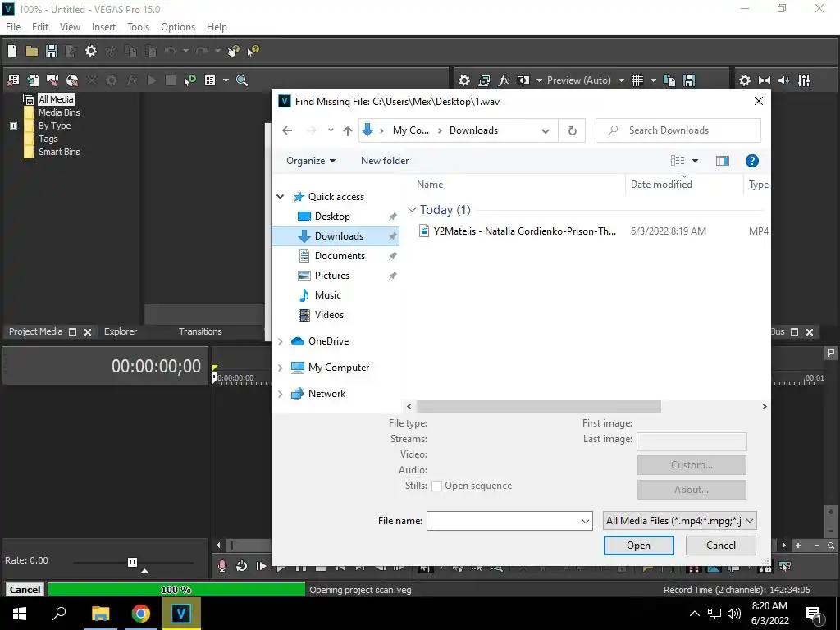This screenshot has width=840, height=630.
Task: Open the File menu
Action: [13, 27]
